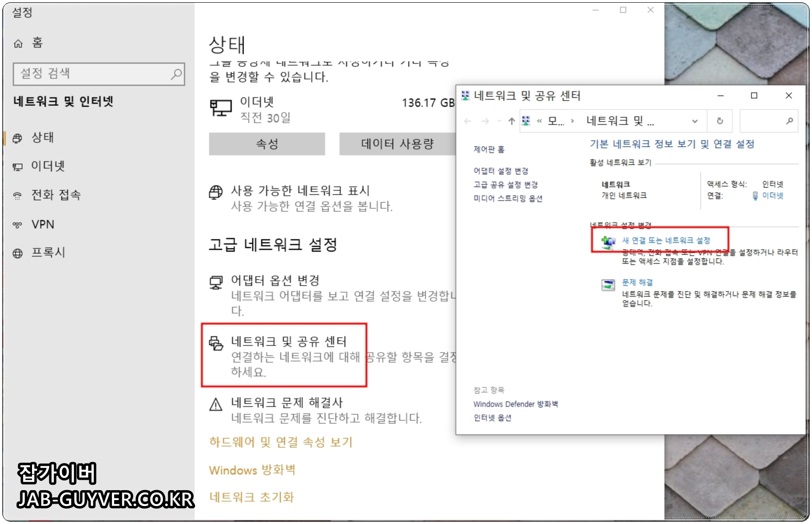Open 어댑터 설정 변경 link
This screenshot has width=812, height=524.
click(501, 171)
